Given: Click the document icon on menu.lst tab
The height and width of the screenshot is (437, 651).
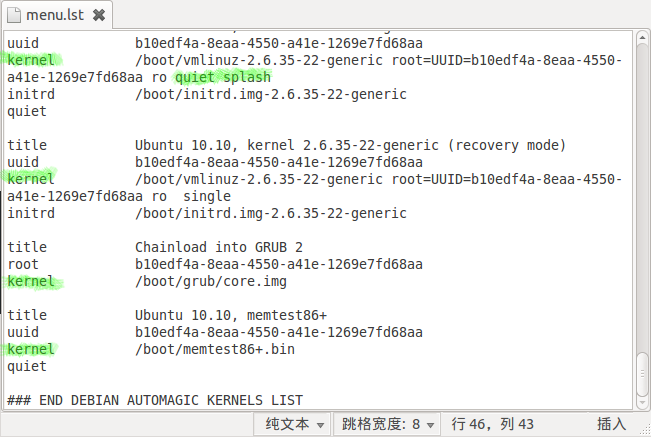Looking at the screenshot, I should pos(14,15).
